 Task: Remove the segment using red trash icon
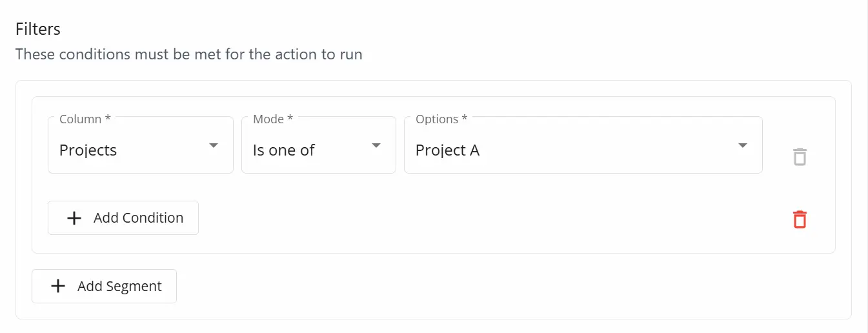pos(800,219)
